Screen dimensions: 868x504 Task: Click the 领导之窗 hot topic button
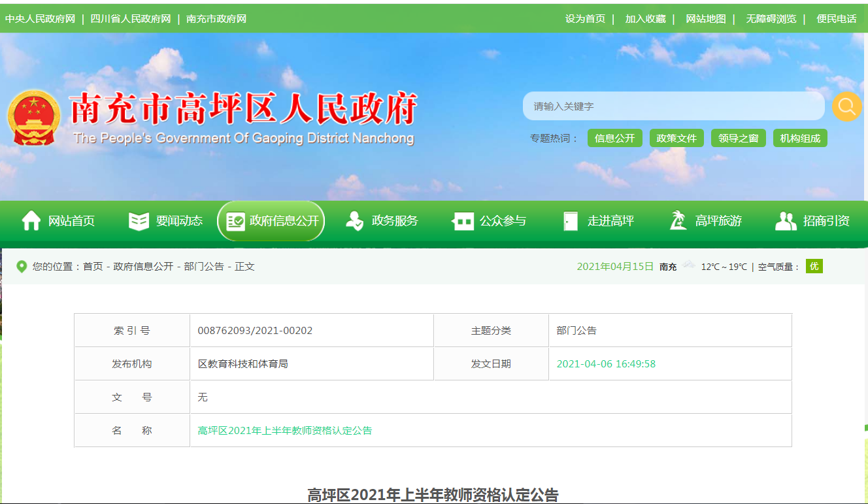click(x=739, y=139)
